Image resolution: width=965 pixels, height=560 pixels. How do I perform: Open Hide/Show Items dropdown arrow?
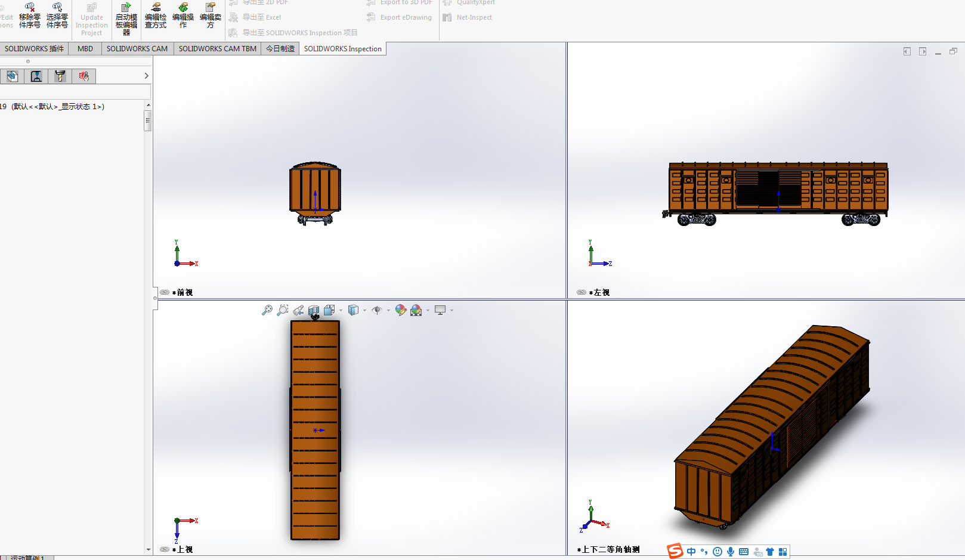tap(389, 310)
